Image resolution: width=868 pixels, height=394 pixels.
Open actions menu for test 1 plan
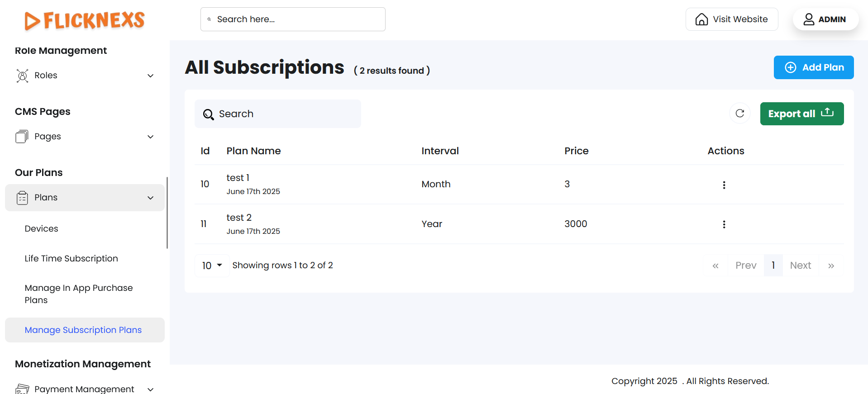click(x=724, y=185)
